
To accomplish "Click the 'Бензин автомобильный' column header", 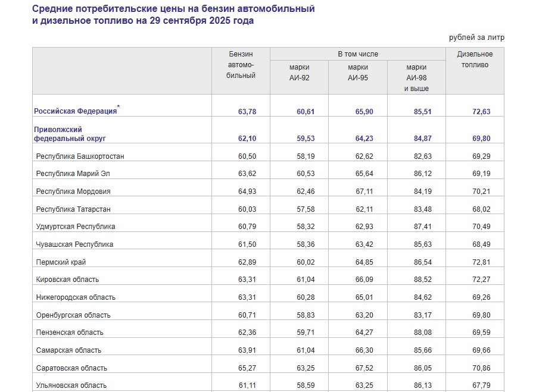I will coord(241,65).
